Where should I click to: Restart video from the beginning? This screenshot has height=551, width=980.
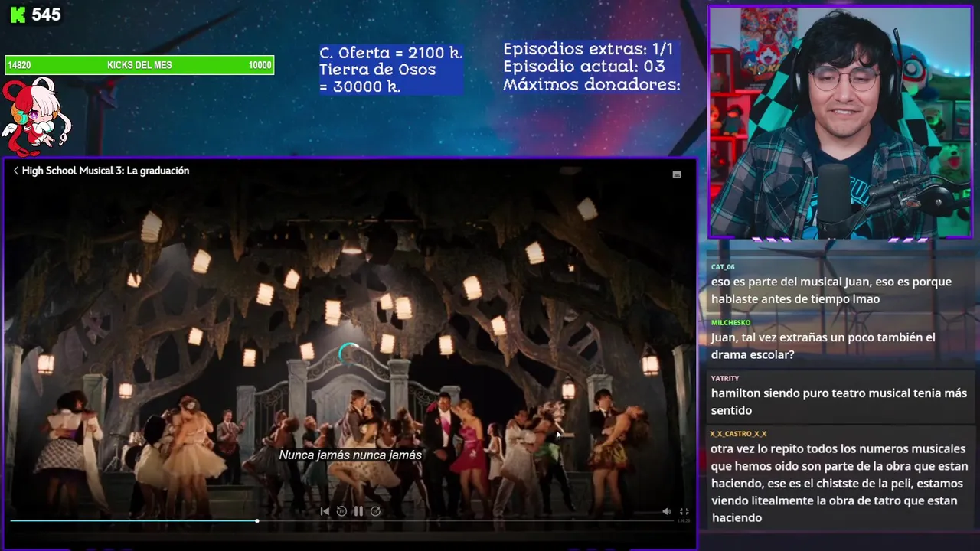coord(325,511)
